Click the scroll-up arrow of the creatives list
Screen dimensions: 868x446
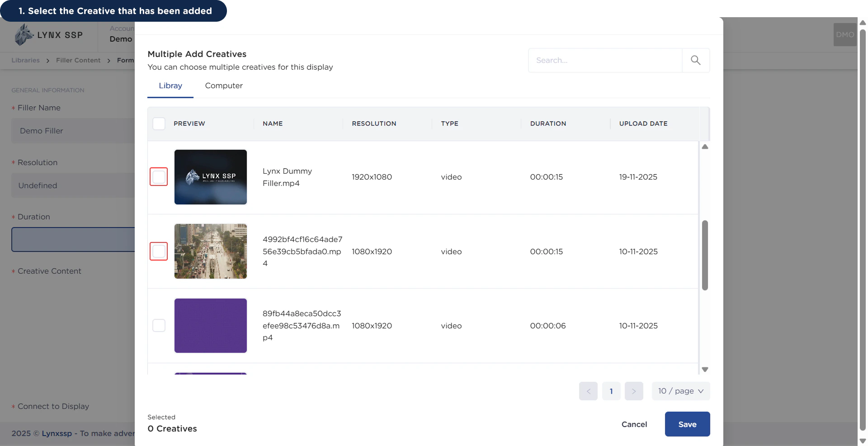coord(705,147)
